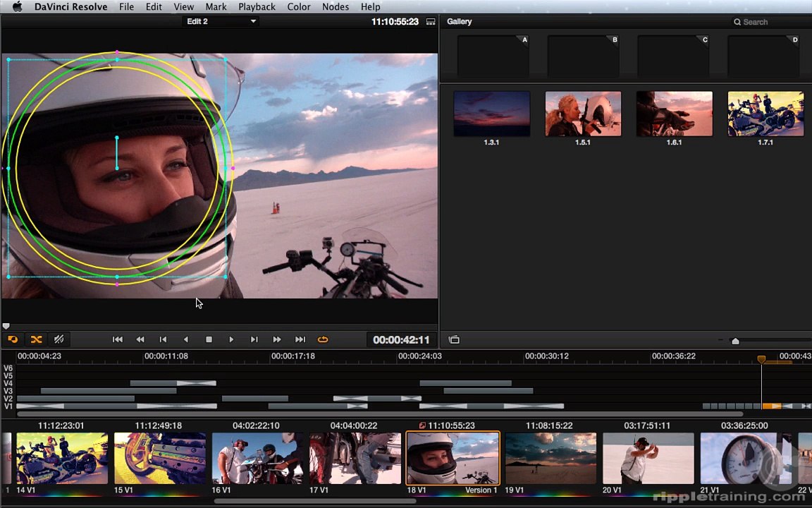Open the Help menu
Image resolution: width=812 pixels, height=508 pixels.
point(370,7)
